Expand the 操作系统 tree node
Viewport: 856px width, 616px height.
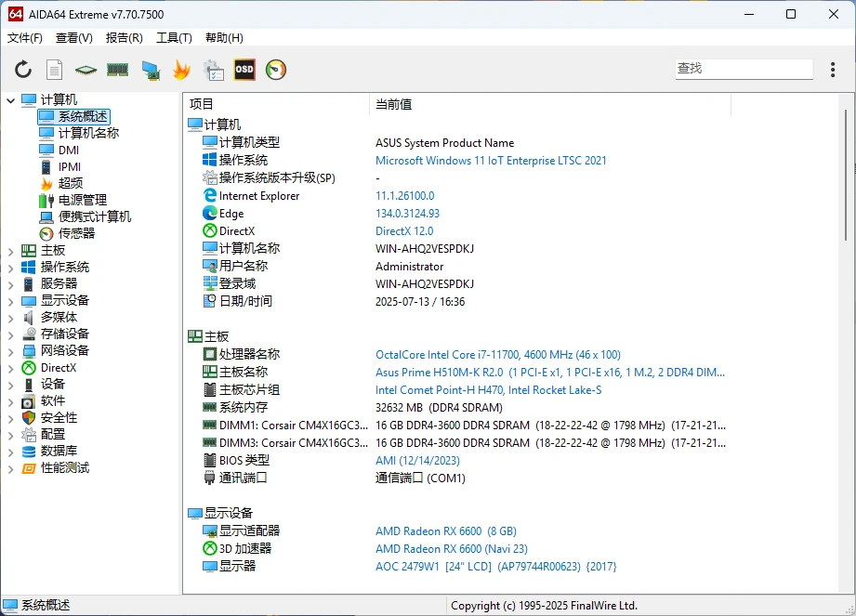11,268
